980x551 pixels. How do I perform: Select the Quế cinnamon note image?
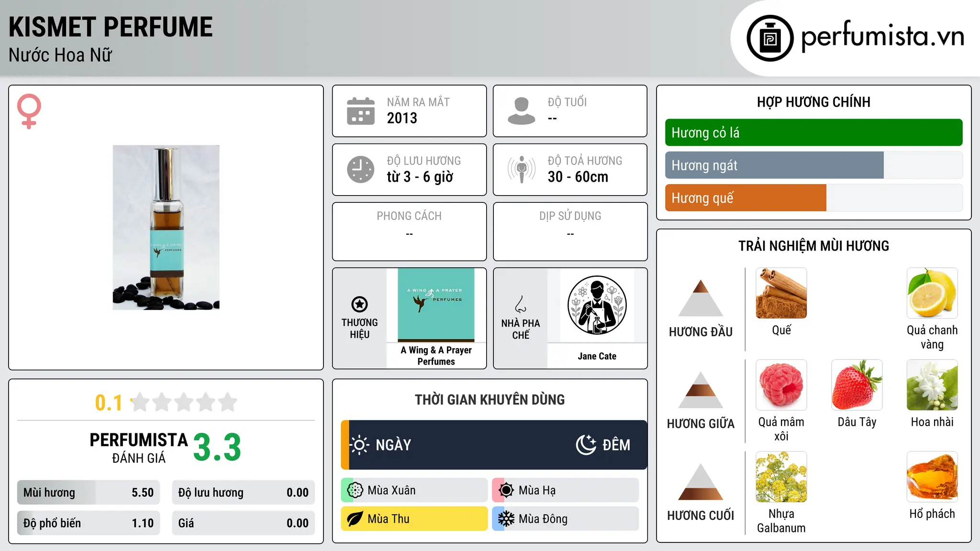click(781, 293)
